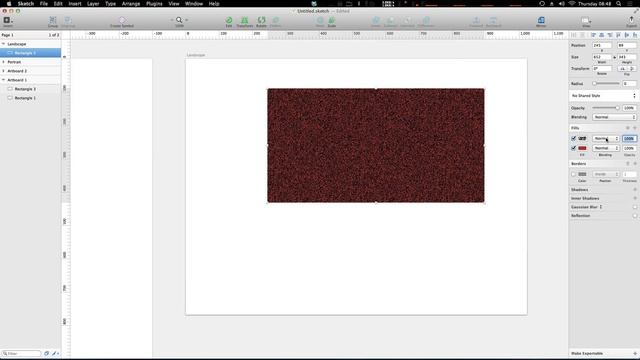Click the green Edit tool icon
Viewport: 640px width, 360px height.
pyautogui.click(x=229, y=20)
